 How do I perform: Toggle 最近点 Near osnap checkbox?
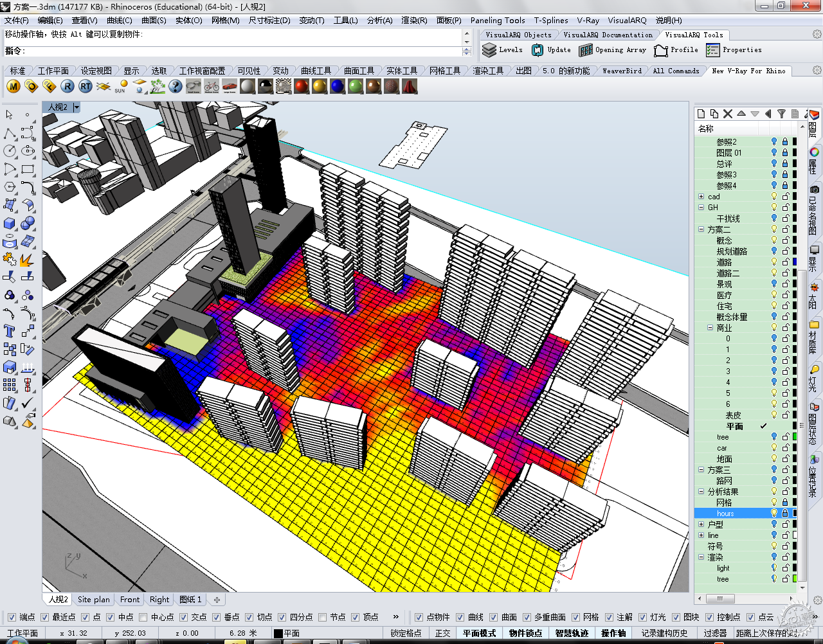tap(44, 617)
